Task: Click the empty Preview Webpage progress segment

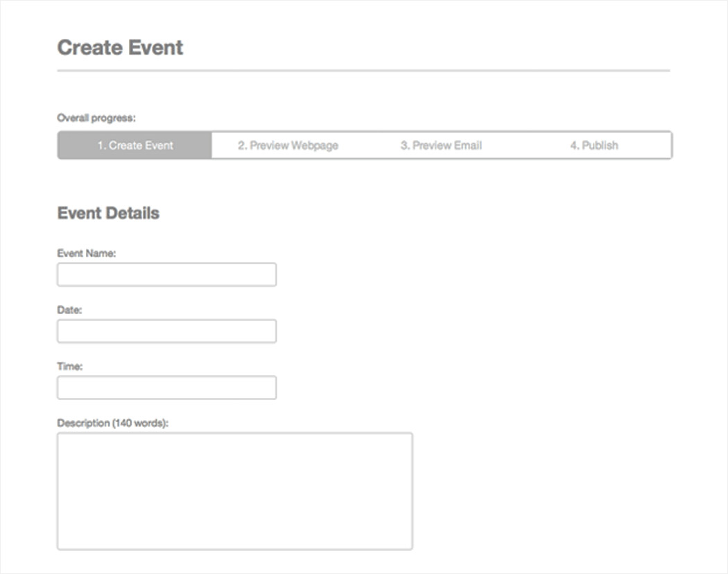Action: click(287, 145)
